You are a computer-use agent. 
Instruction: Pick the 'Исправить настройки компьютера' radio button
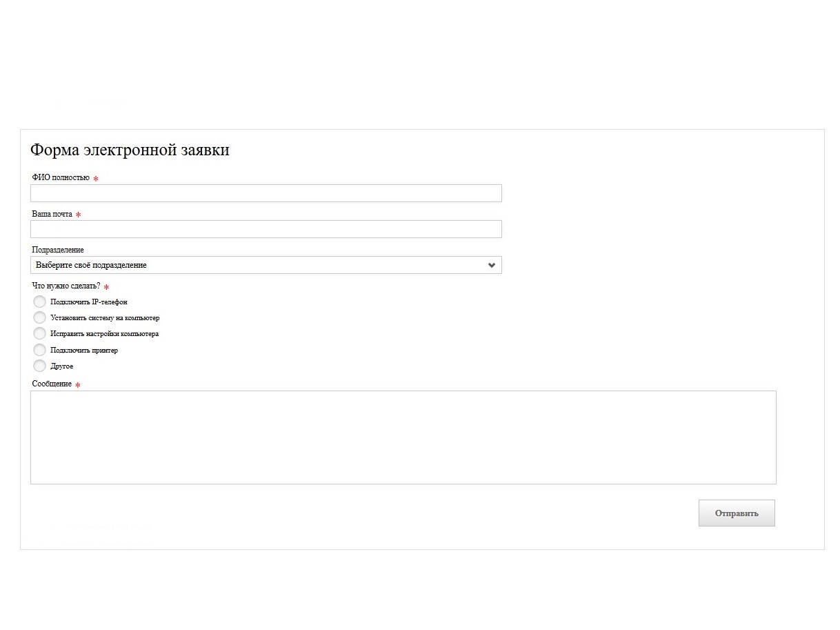point(39,333)
